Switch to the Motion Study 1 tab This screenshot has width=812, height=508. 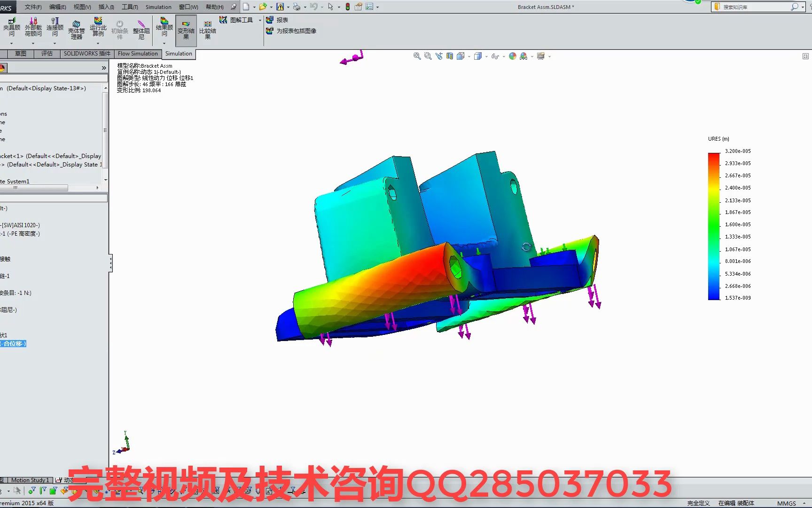30,480
